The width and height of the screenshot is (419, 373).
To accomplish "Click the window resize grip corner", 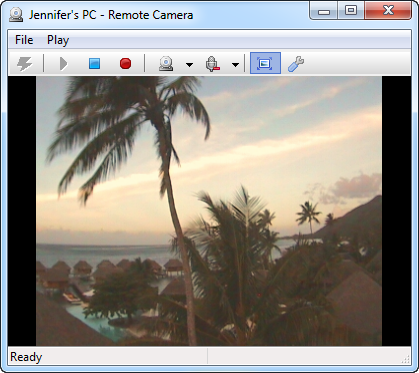I will [406, 359].
